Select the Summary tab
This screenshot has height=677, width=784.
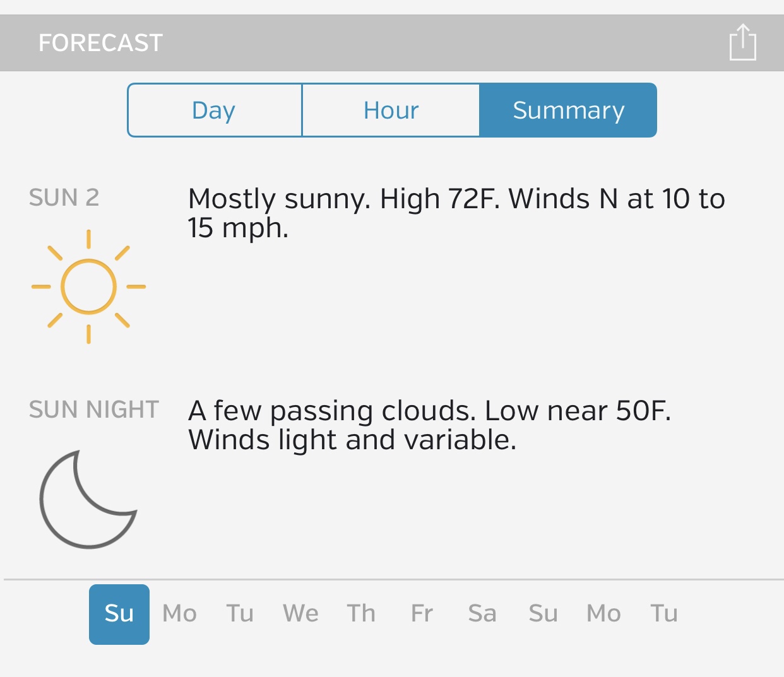pos(568,110)
